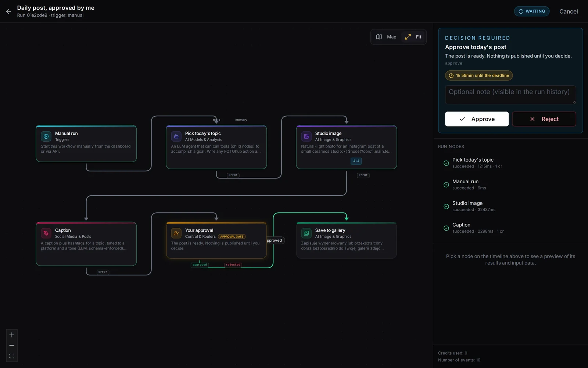588x368 pixels.
Task: Click the clock icon in deadline badge
Action: (x=451, y=75)
